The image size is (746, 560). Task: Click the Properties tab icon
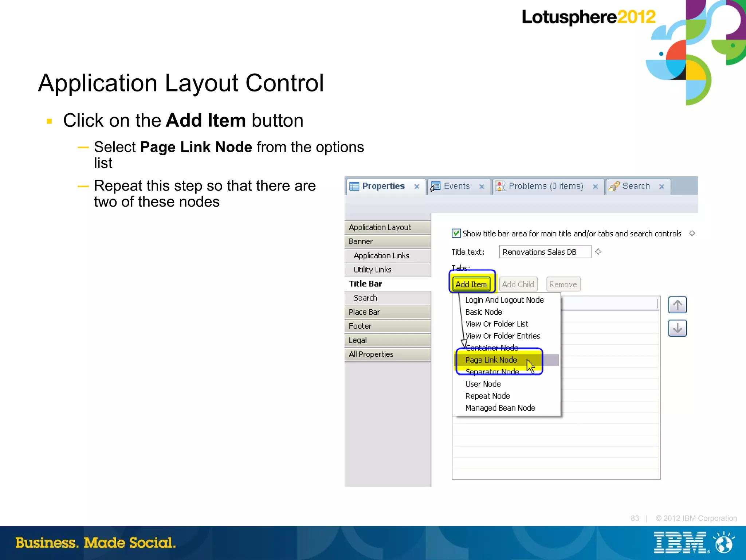click(354, 187)
